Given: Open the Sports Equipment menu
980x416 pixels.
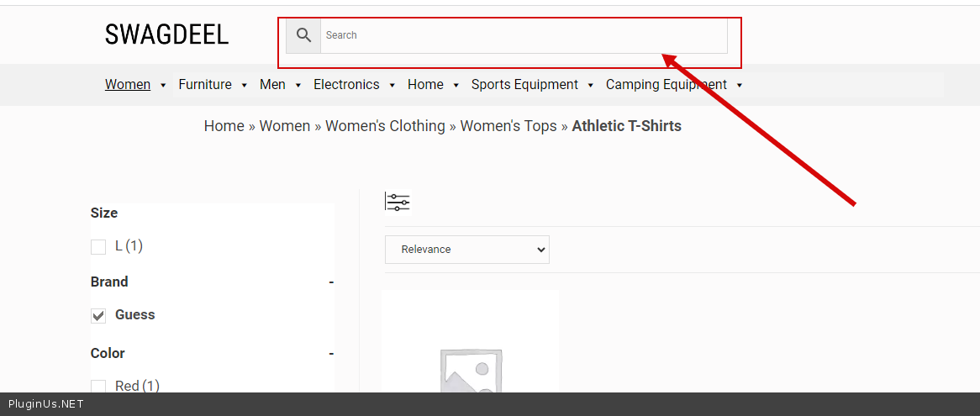Looking at the screenshot, I should click(524, 85).
